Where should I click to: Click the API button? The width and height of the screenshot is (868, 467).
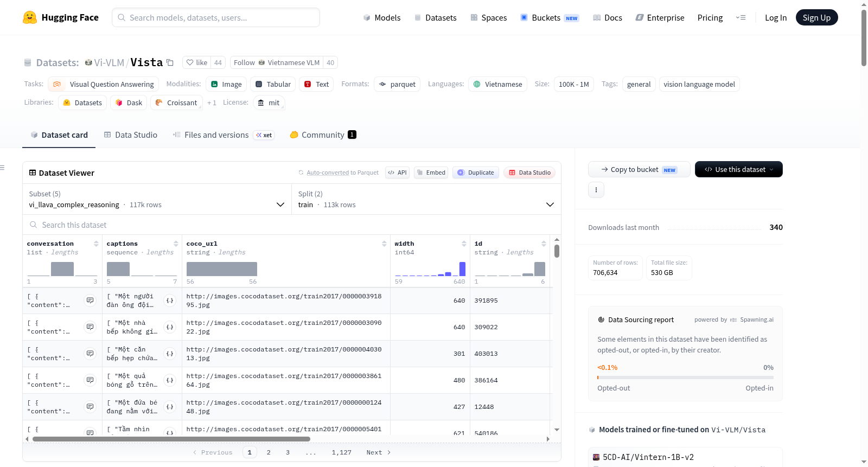click(x=397, y=172)
